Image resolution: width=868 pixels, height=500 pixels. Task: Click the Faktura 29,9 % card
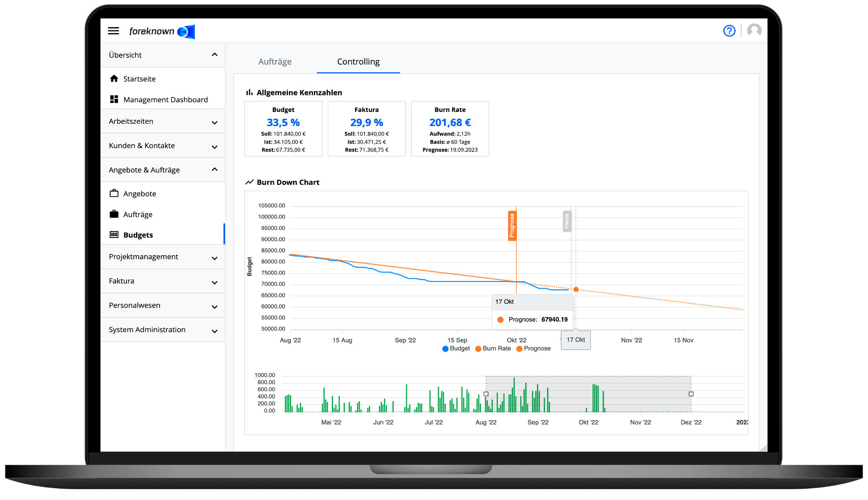point(367,129)
